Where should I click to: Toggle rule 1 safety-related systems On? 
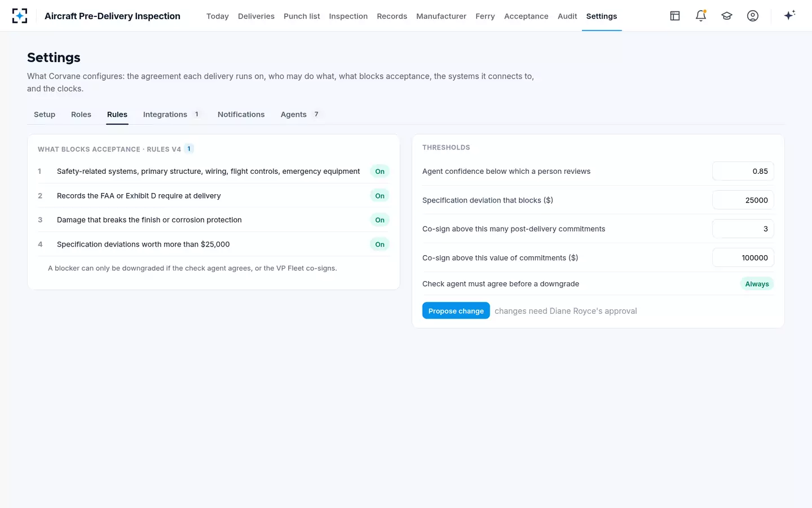(x=380, y=172)
